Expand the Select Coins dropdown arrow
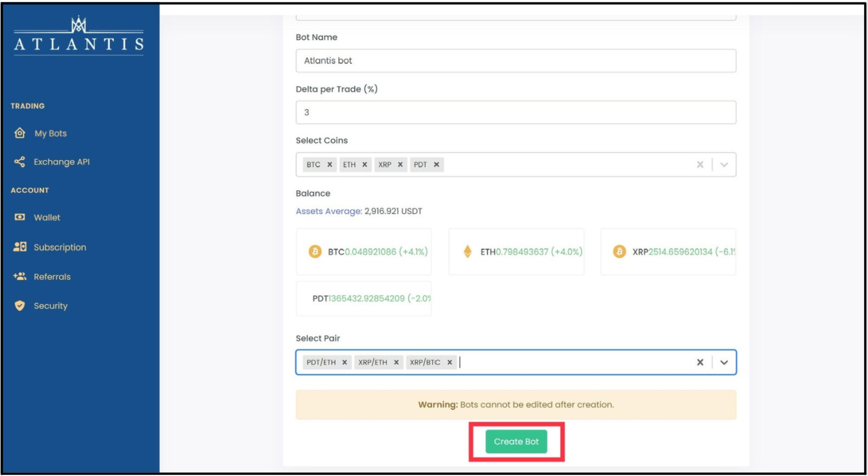The height and width of the screenshot is (476, 868). [x=724, y=165]
